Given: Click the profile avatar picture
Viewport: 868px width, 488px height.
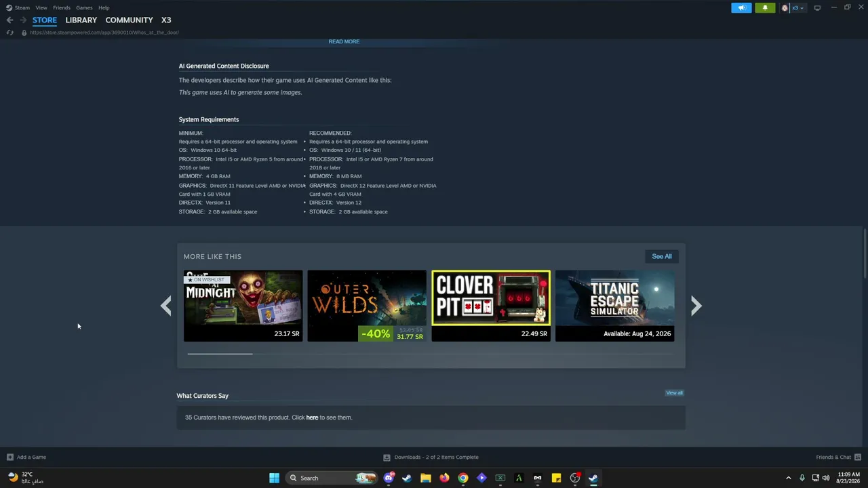Looking at the screenshot, I should 785,8.
